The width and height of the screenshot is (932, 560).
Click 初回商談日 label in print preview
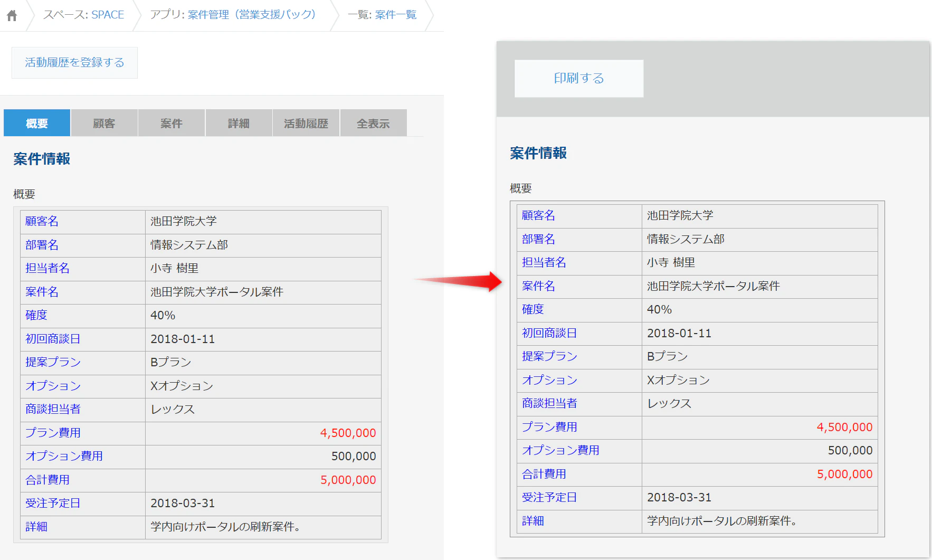click(549, 333)
